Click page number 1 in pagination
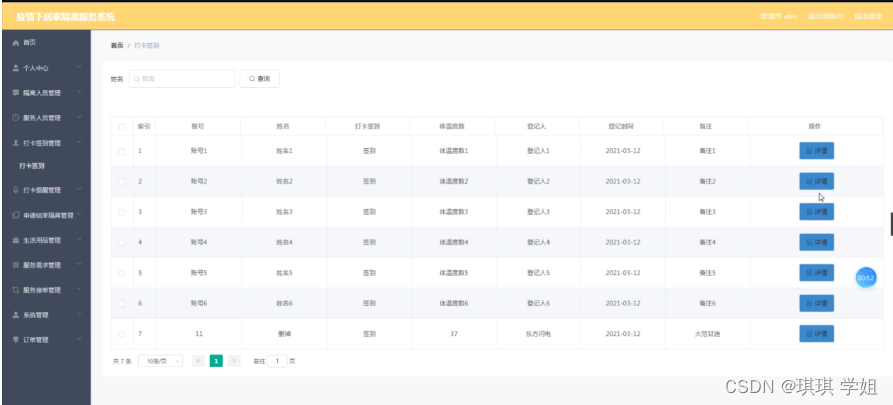Image resolution: width=893 pixels, height=405 pixels. click(216, 361)
